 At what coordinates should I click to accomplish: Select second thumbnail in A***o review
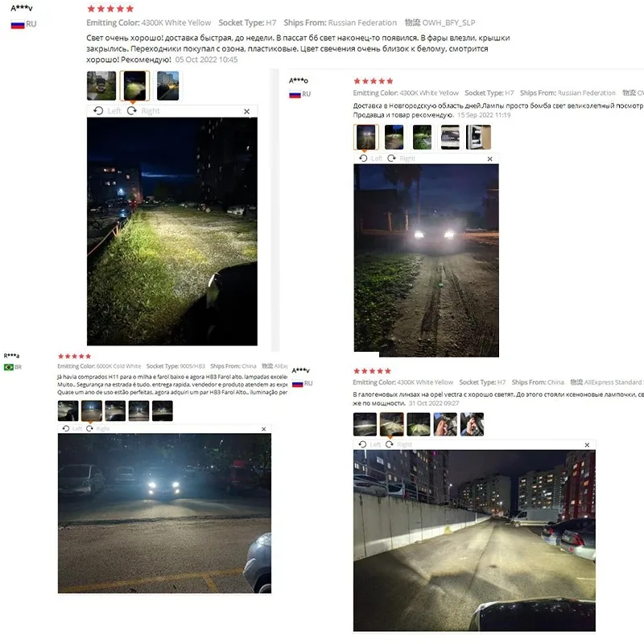394,137
